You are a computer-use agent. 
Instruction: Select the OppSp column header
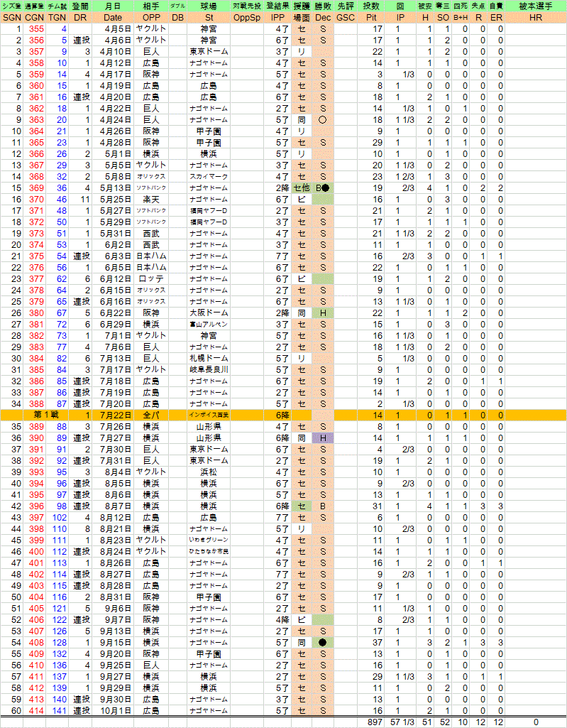tap(247, 18)
